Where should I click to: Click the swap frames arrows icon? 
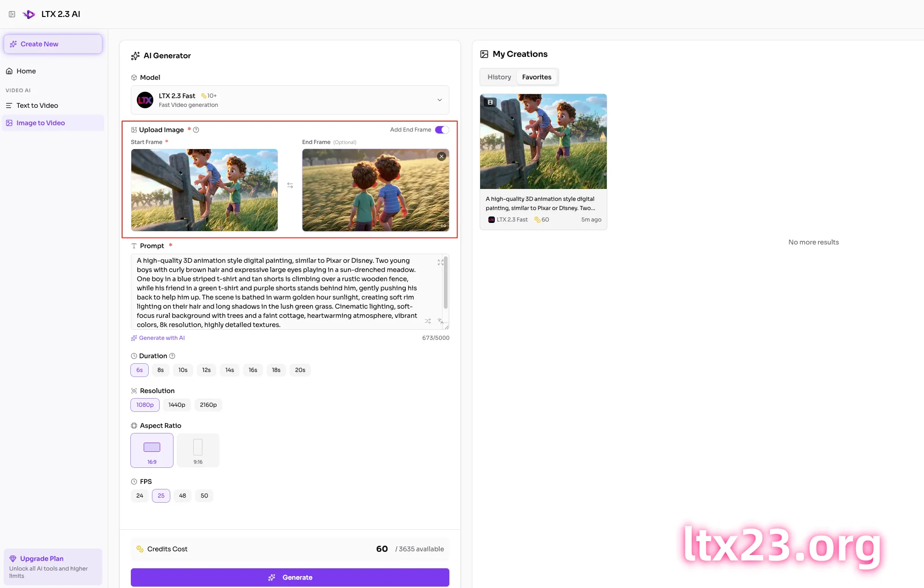(x=290, y=185)
